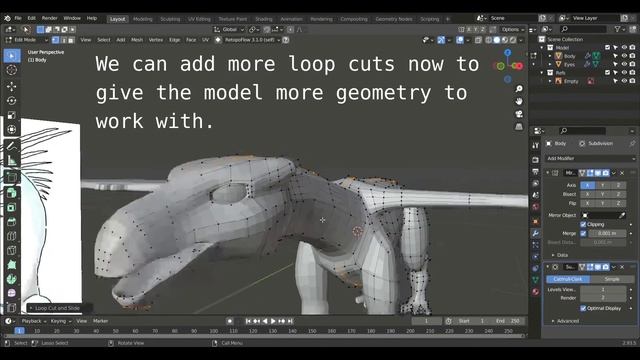Open the Global orientation dropdown
Screen dimensions: 640x360
click(x=229, y=29)
